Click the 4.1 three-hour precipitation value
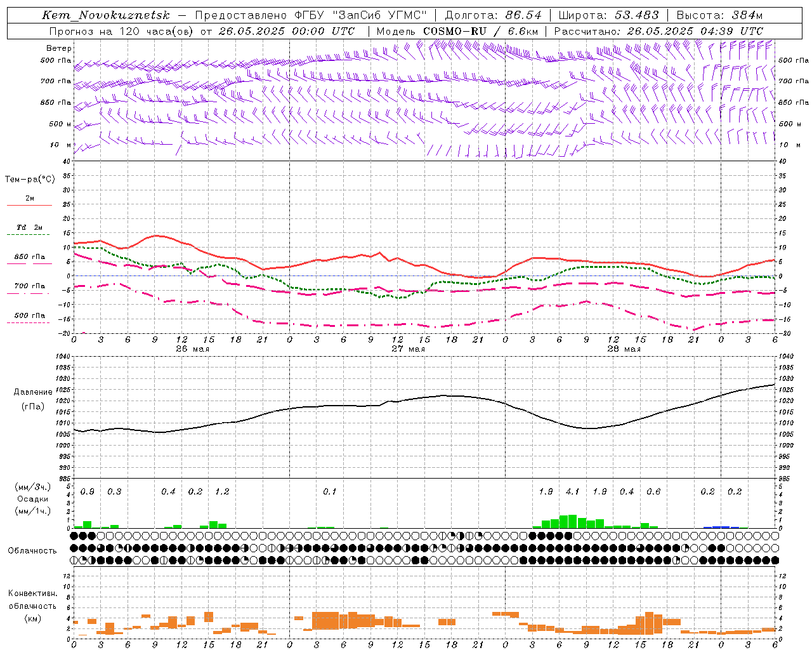This screenshot has height=650, width=812. coord(573,492)
